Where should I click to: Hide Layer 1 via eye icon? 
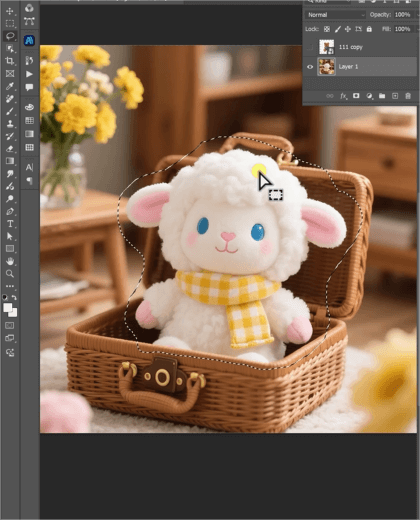[310, 67]
